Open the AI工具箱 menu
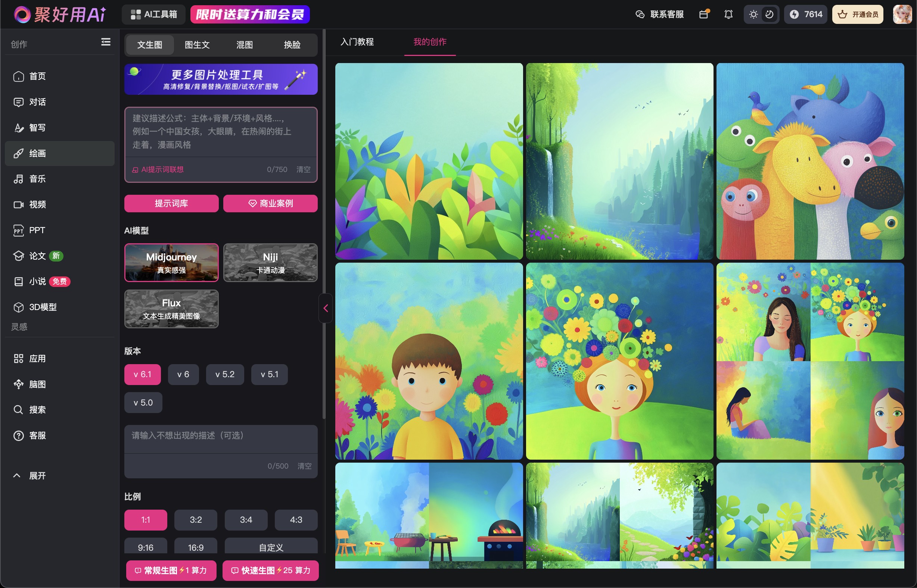The image size is (917, 588). click(153, 15)
